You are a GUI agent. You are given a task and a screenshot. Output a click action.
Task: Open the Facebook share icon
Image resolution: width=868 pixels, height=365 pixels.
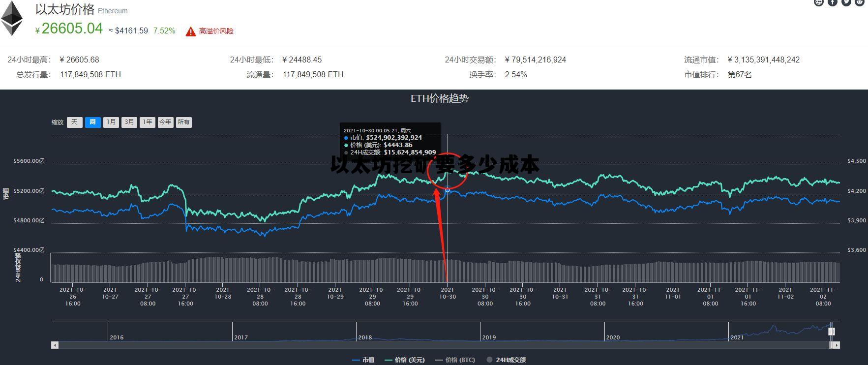pos(833,2)
